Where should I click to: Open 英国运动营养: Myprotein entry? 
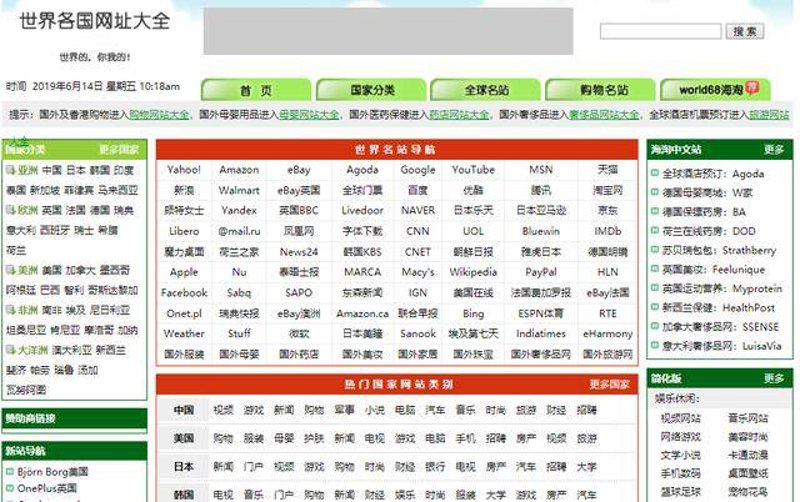point(722,289)
